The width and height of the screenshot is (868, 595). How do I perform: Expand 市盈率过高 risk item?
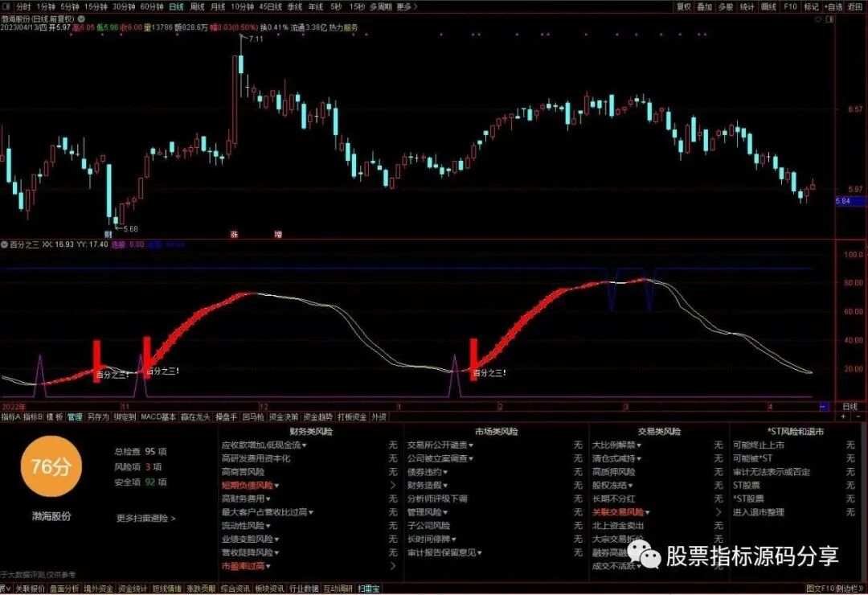tap(246, 566)
